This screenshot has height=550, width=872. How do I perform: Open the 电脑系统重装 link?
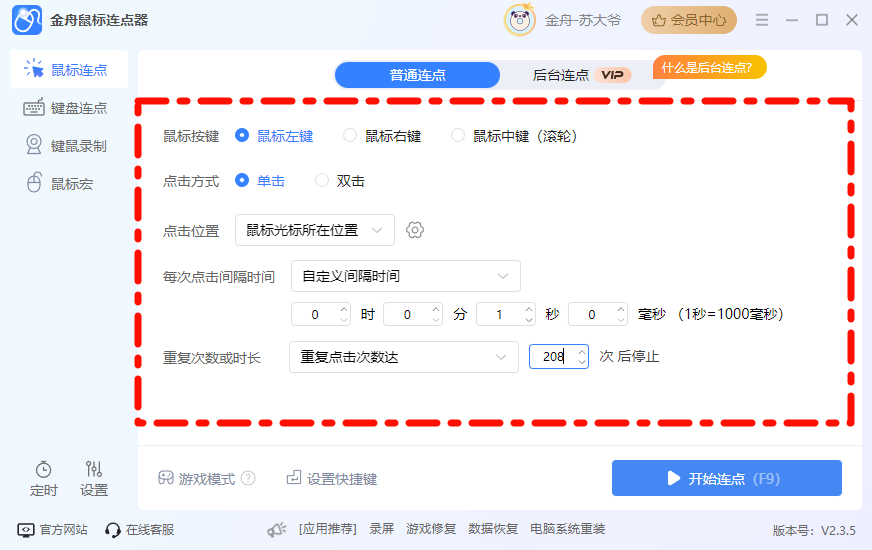[568, 529]
